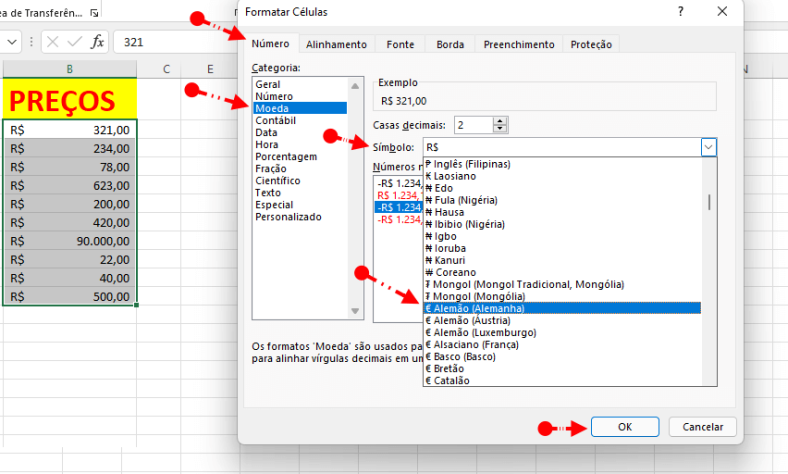Switch to the Proteção tab
The image size is (788, 474).
click(x=591, y=45)
